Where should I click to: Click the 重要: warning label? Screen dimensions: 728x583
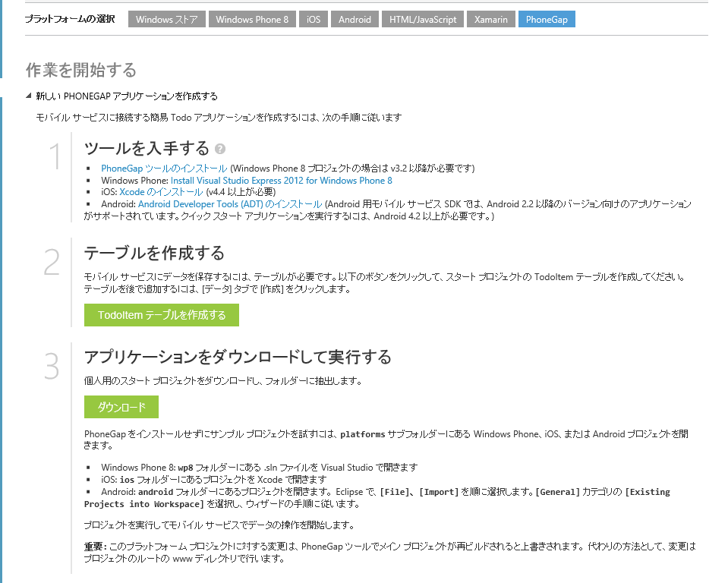[96, 547]
